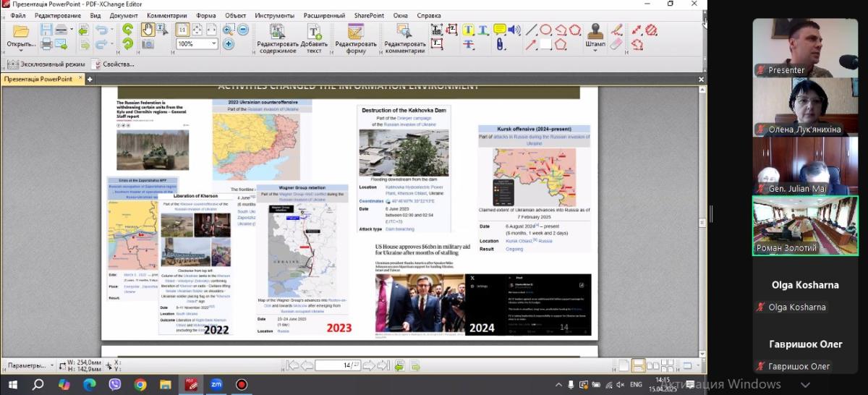The image size is (868, 395).
Task: Open the Комментарии menu
Action: click(166, 15)
